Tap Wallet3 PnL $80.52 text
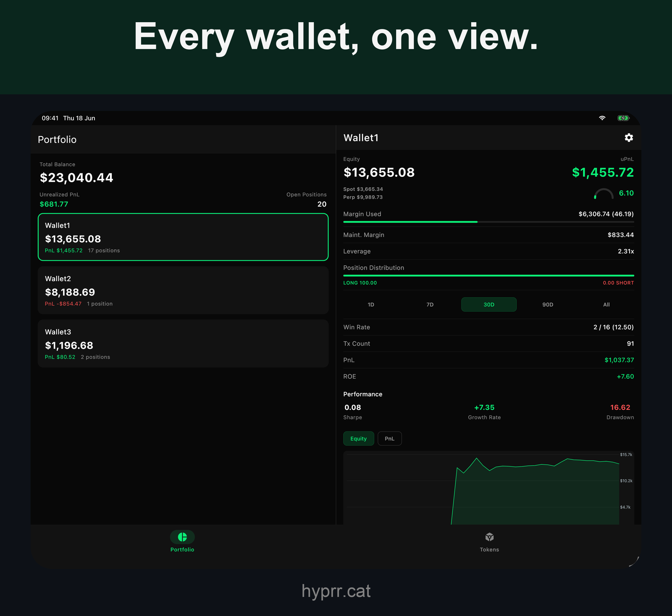 60,357
